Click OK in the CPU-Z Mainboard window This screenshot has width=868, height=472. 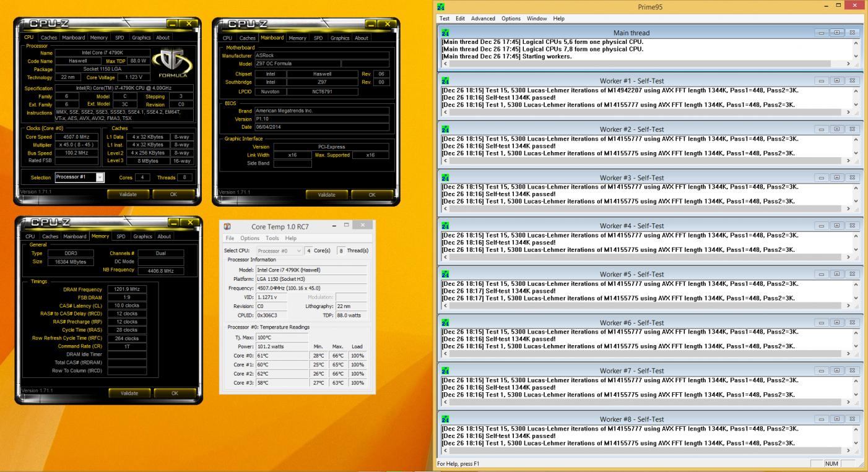[x=371, y=194]
